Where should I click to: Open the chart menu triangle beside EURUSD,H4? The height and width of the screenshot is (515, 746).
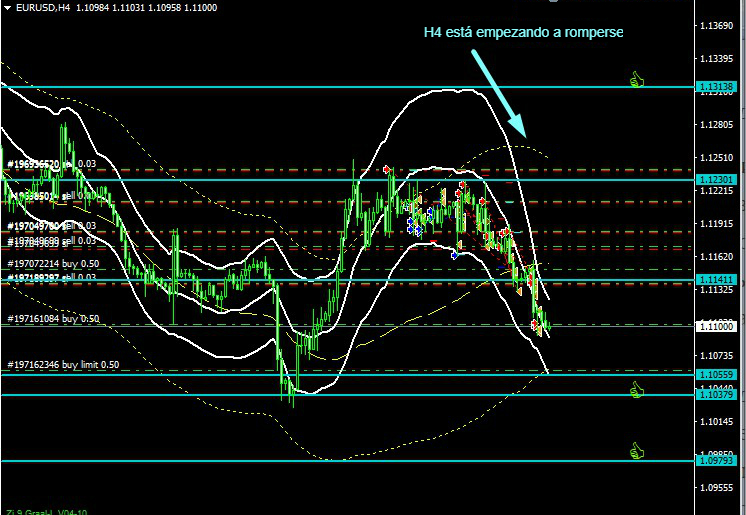8,9
